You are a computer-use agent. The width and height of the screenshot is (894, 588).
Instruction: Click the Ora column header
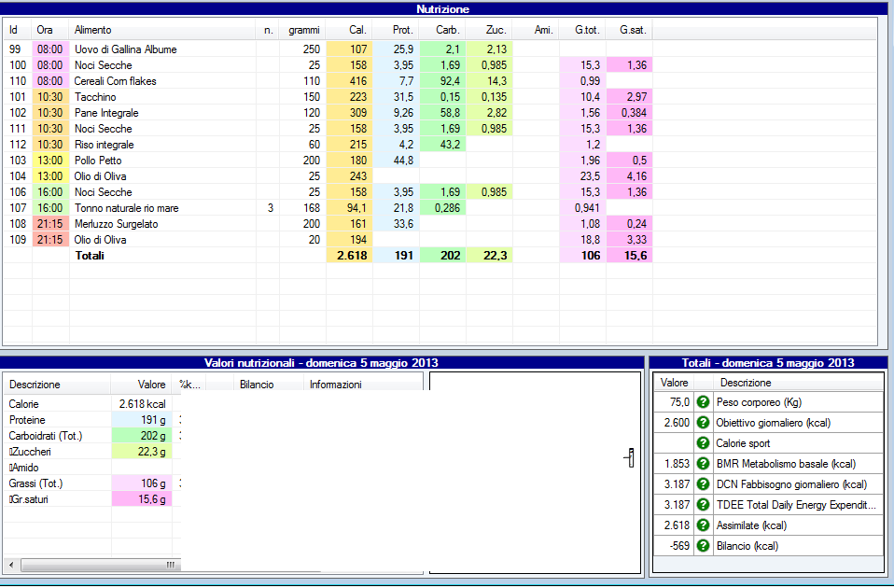[x=50, y=30]
